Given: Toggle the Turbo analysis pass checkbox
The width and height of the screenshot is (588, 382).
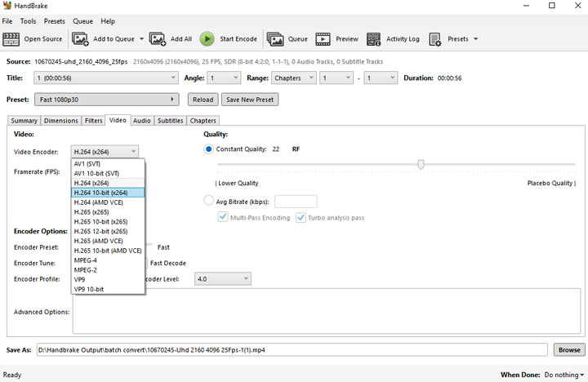Looking at the screenshot, I should pos(301,218).
